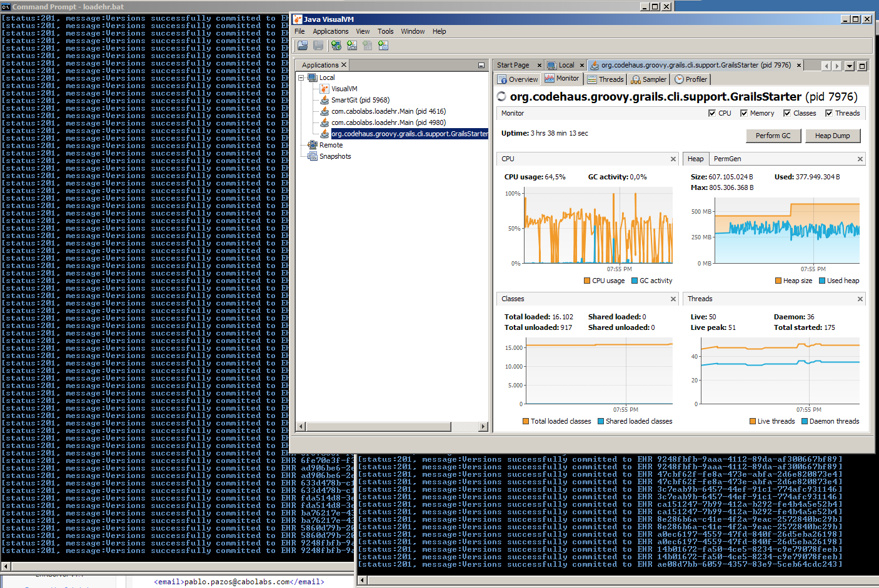The image size is (879, 588).
Task: Open the File menu
Action: point(300,31)
